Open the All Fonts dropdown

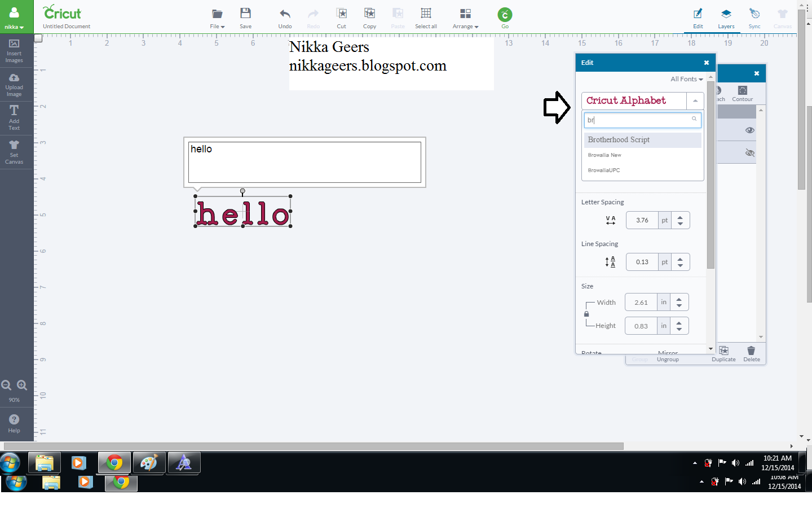[x=686, y=79]
